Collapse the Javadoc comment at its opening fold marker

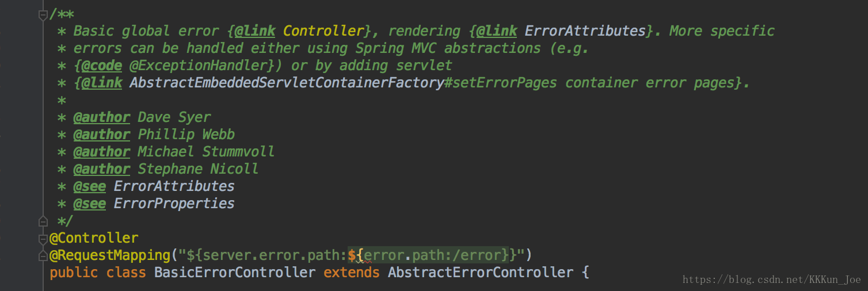[x=43, y=15]
